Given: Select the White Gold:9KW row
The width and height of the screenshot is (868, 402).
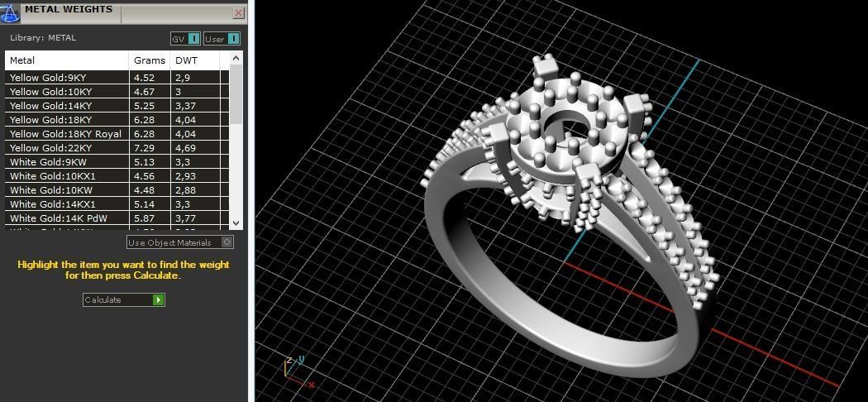Looking at the screenshot, I should pos(117,161).
